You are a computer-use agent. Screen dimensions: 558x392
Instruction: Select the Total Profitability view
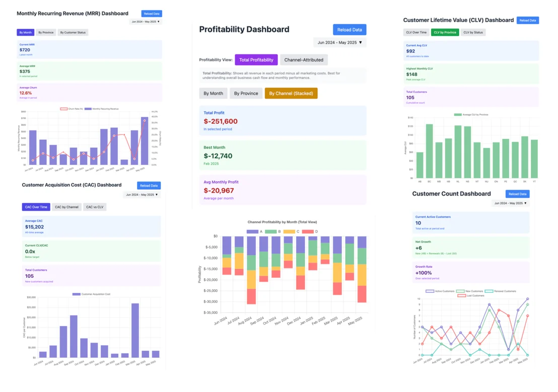pos(256,60)
